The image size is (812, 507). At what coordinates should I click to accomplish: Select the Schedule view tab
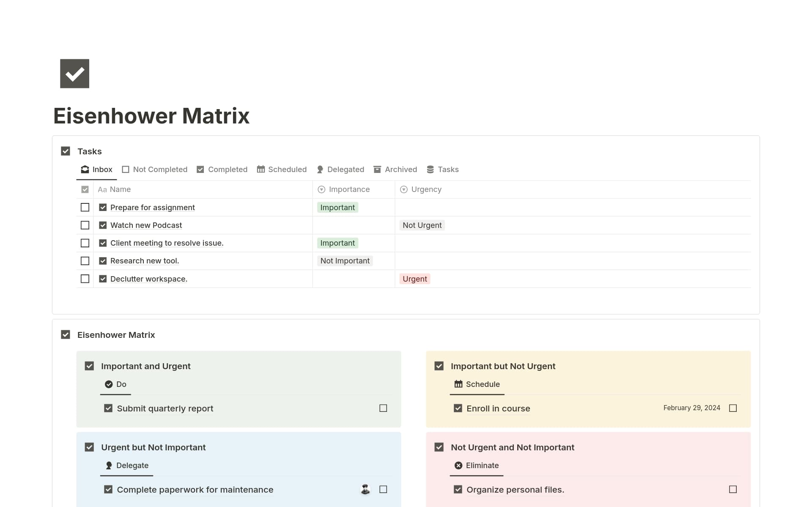coord(477,384)
